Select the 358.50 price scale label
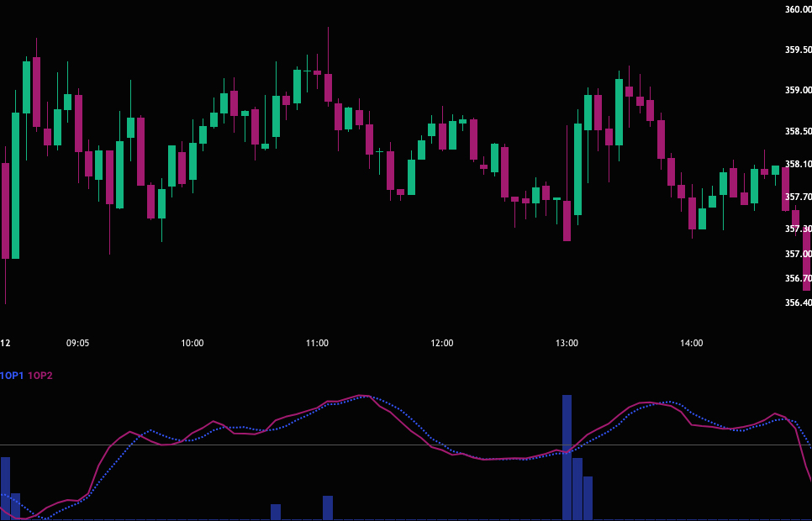Image resolution: width=812 pixels, height=521 pixels. coord(798,132)
